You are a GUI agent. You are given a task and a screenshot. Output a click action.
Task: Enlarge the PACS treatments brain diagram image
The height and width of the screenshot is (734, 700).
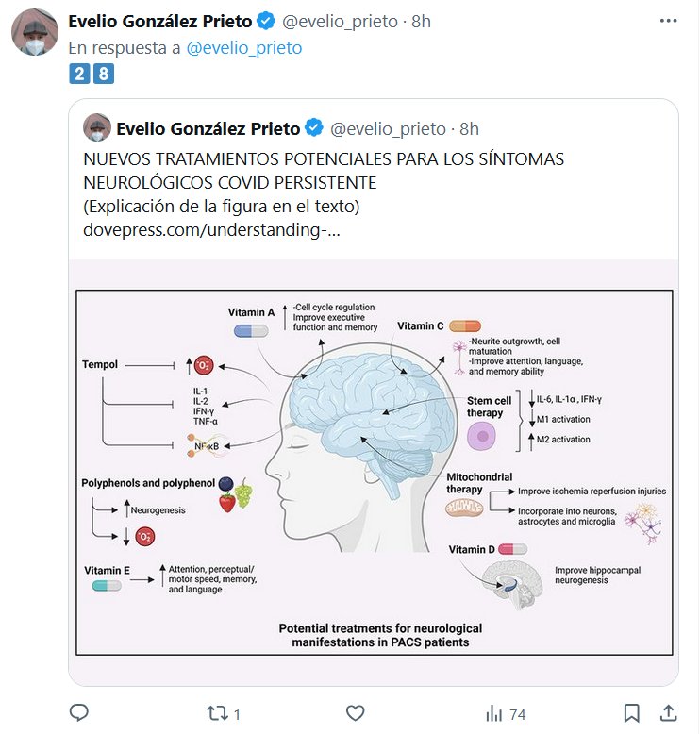click(374, 472)
